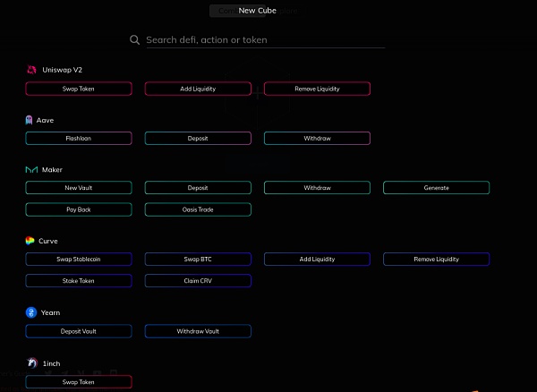Click the Aave ghost icon

pos(30,120)
